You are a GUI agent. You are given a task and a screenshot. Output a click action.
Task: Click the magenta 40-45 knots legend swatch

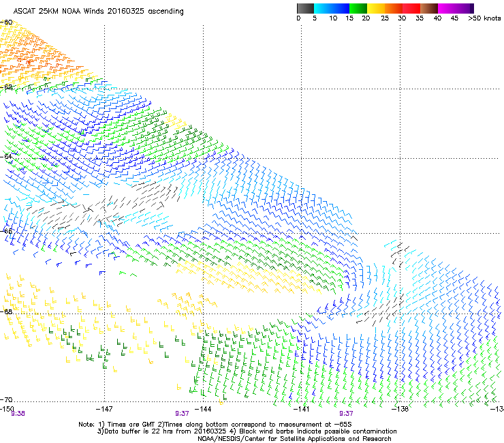447,8
